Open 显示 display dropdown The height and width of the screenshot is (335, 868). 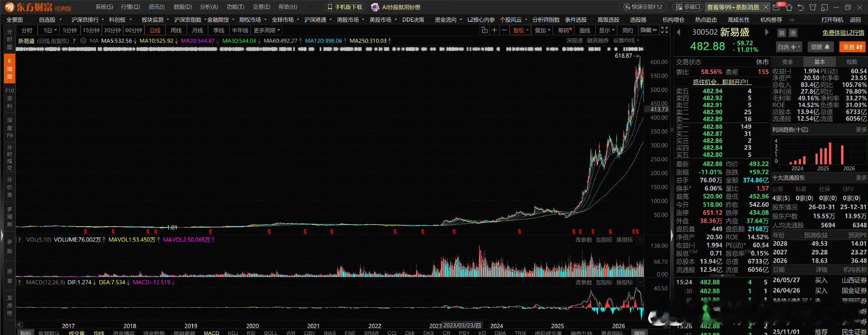[x=607, y=30]
